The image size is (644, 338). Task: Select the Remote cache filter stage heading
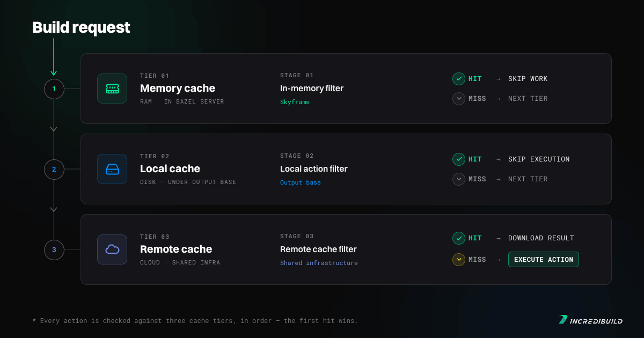click(318, 249)
